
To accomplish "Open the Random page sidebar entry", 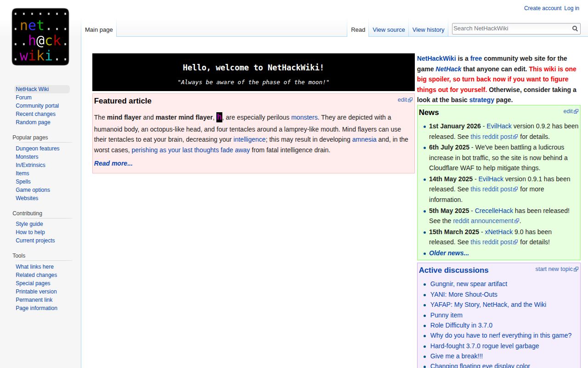I will click(x=33, y=122).
